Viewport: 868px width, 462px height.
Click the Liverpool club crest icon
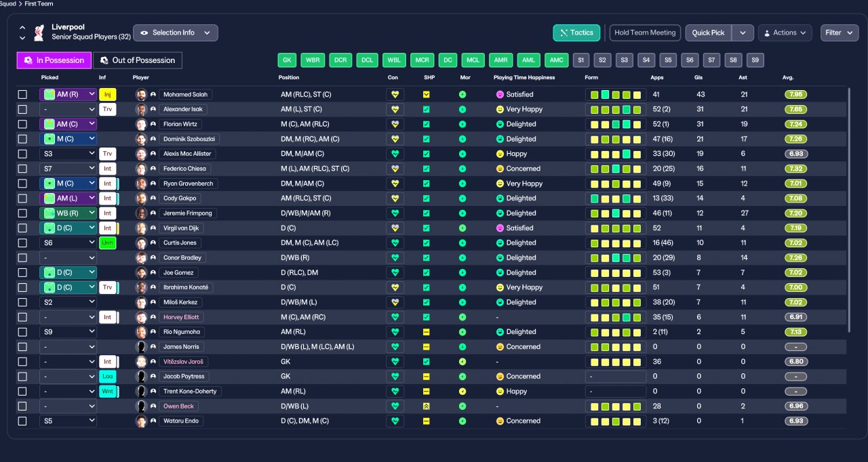point(40,32)
